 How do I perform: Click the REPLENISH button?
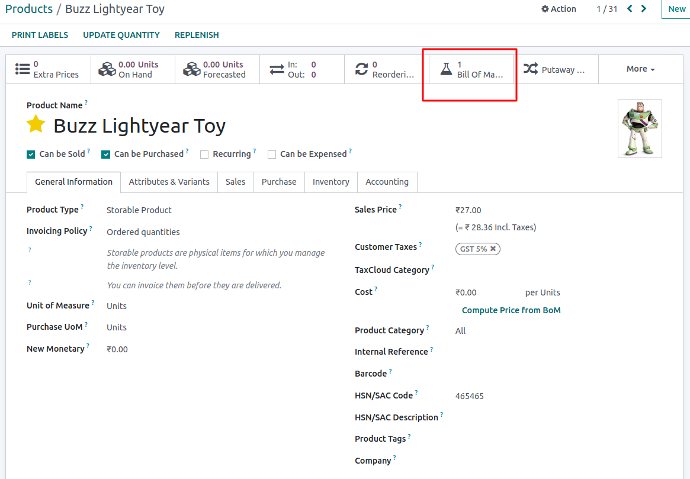pyautogui.click(x=197, y=35)
